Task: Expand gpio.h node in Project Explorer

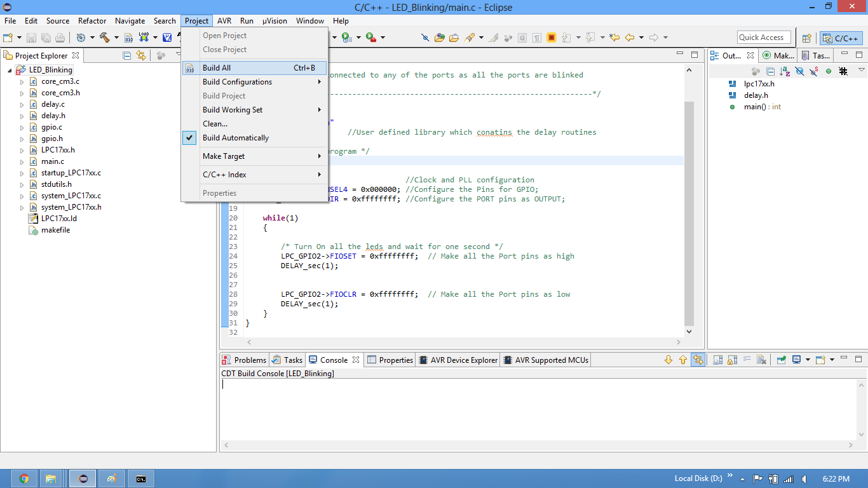Action: pyautogui.click(x=21, y=139)
